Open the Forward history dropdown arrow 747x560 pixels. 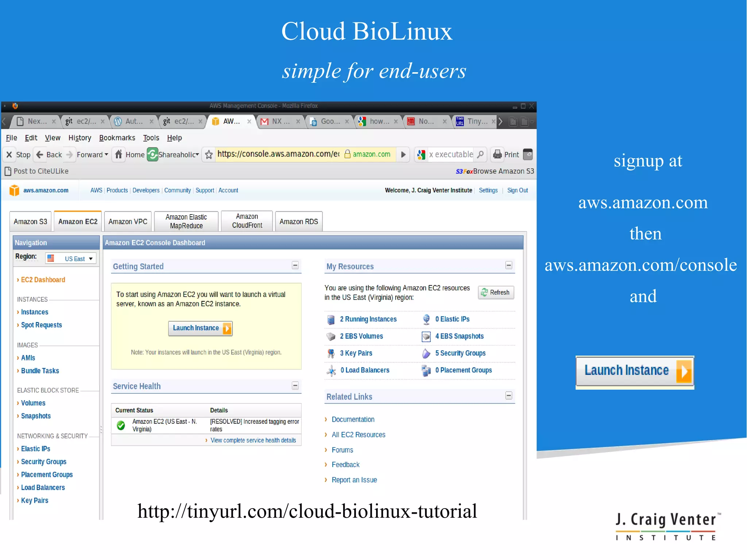click(x=106, y=155)
